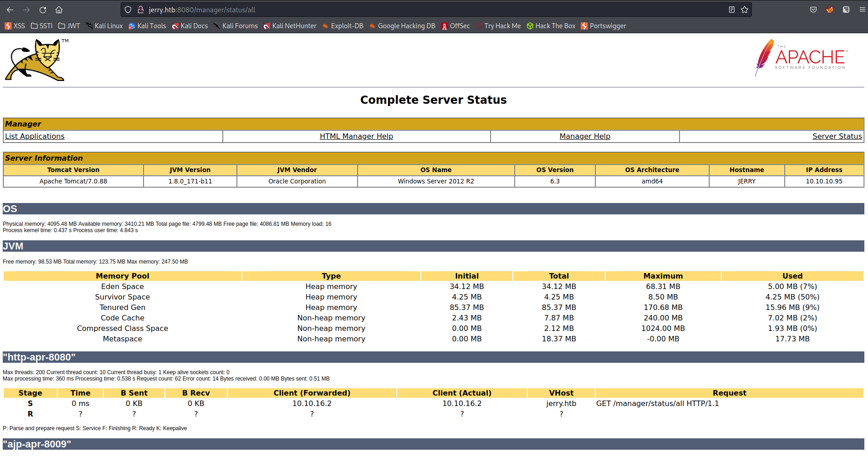Open List Applications link
The image size is (868, 457).
(35, 136)
